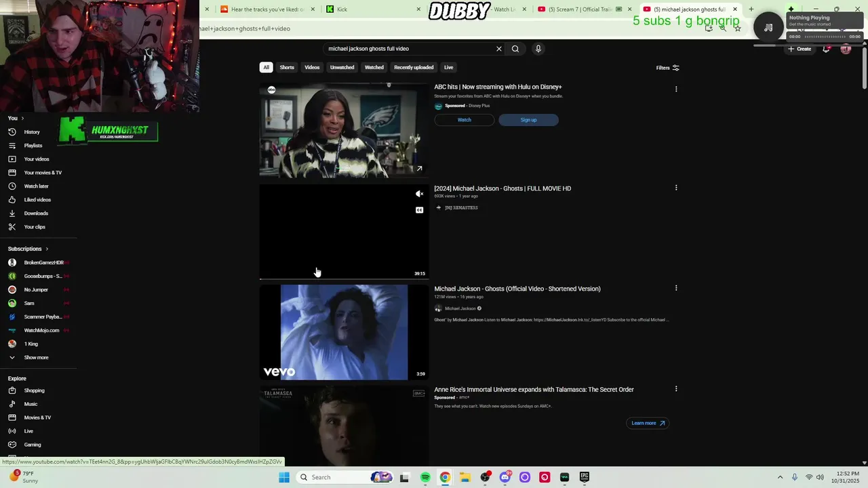Viewport: 868px width, 488px height.
Task: Toggle the microphone icon in system tray
Action: click(795, 477)
